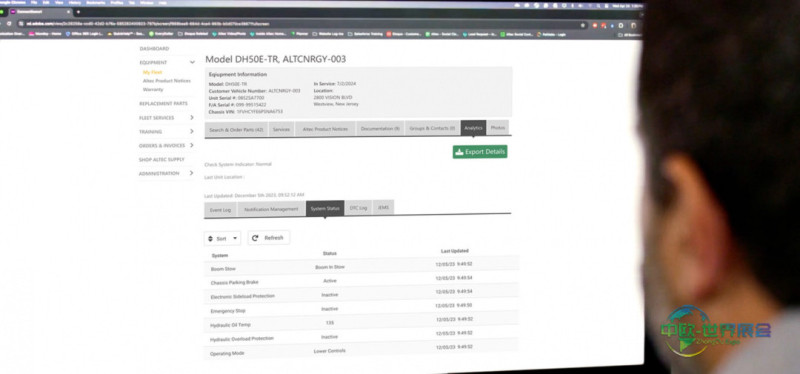Screen dimensions: 800x374
Task: Select the Analytics tab
Action: point(473,128)
